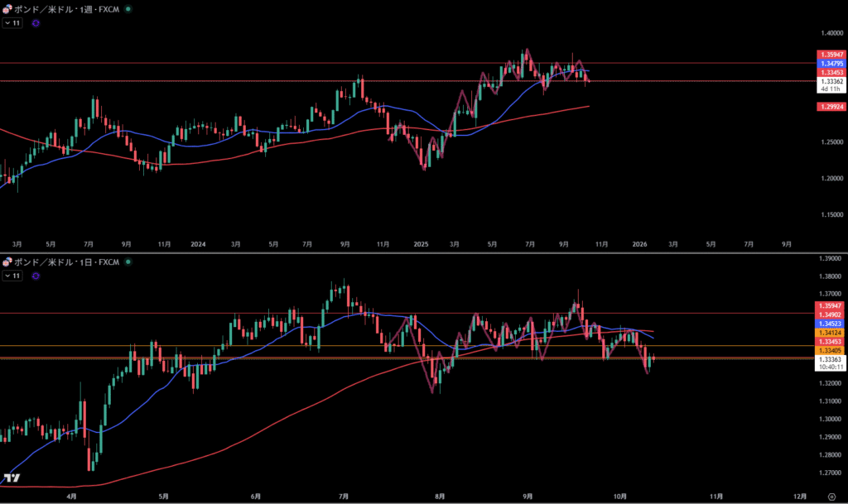Expand the 11 indicators legend on daily chart

click(x=12, y=276)
